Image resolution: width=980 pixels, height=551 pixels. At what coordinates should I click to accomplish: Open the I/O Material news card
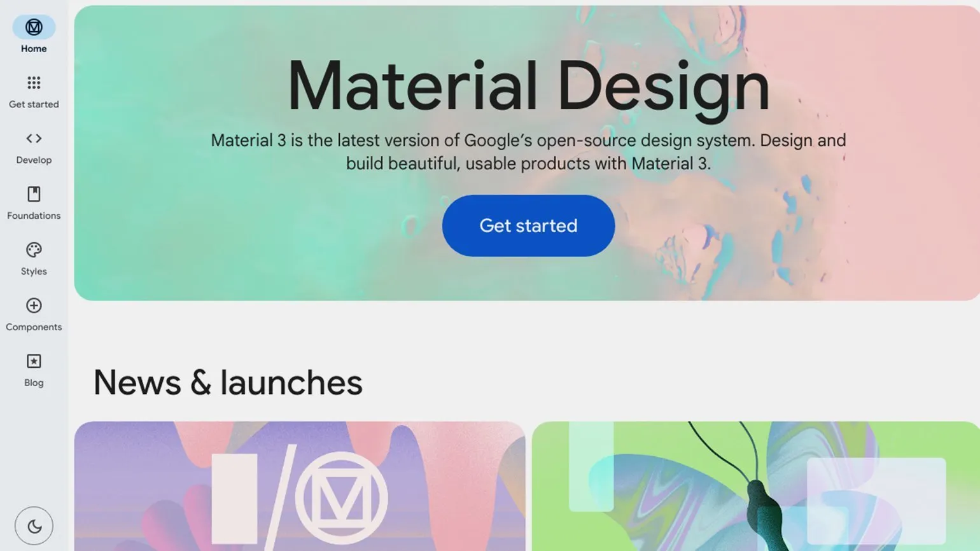point(300,486)
